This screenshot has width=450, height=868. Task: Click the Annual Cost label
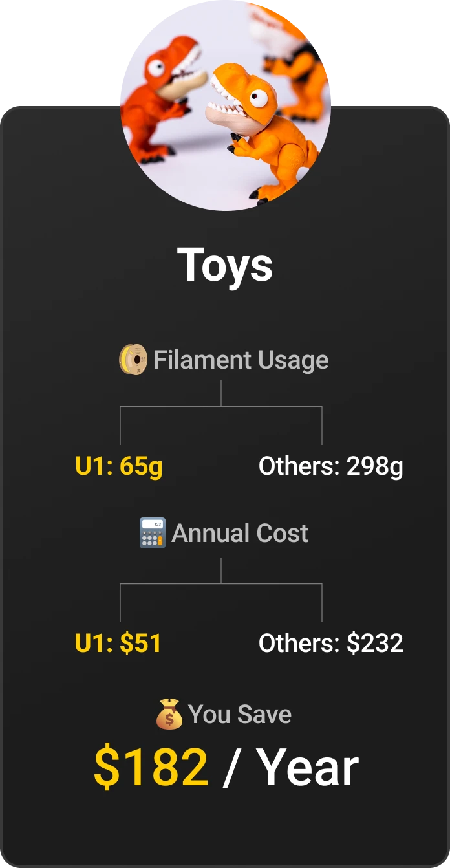click(x=240, y=533)
